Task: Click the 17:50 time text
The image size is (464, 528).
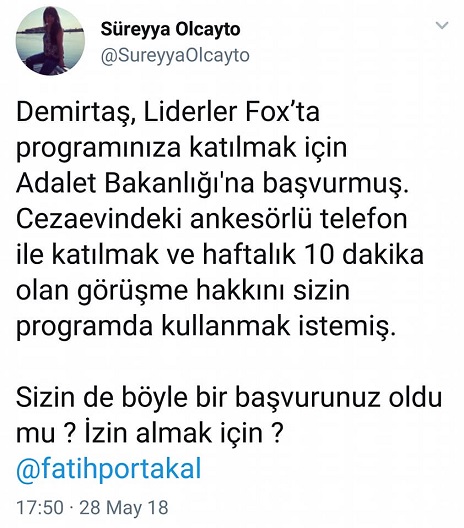Action: pos(40,507)
